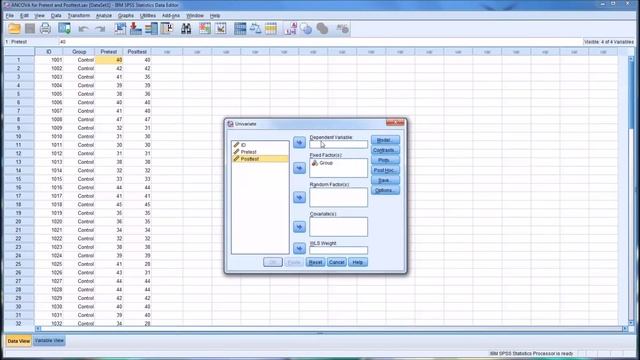Open the Transform menu
The height and width of the screenshot is (360, 640).
[78, 16]
